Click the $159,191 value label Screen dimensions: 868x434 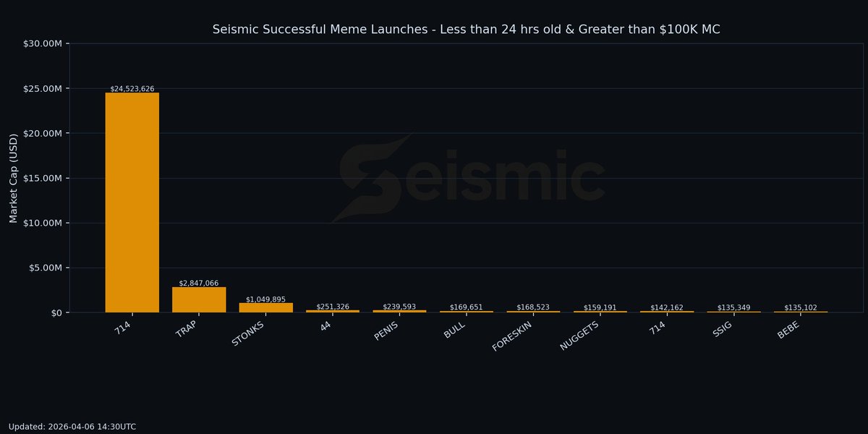[x=600, y=307]
